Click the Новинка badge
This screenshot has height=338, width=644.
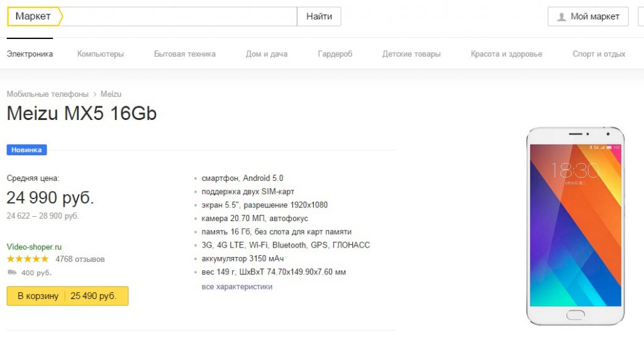26,150
